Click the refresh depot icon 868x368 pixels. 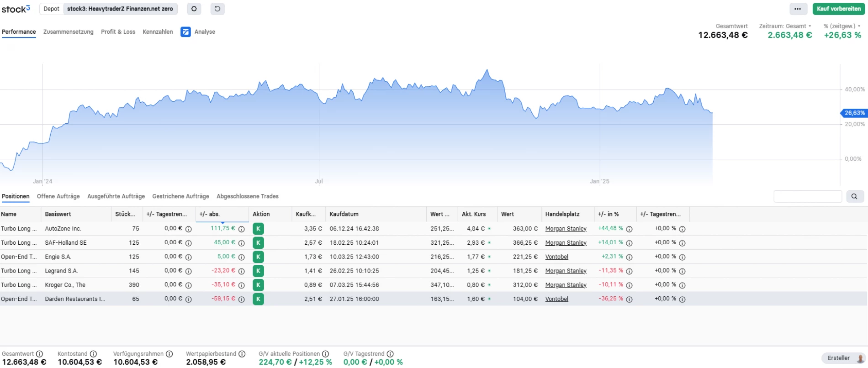pos(217,9)
